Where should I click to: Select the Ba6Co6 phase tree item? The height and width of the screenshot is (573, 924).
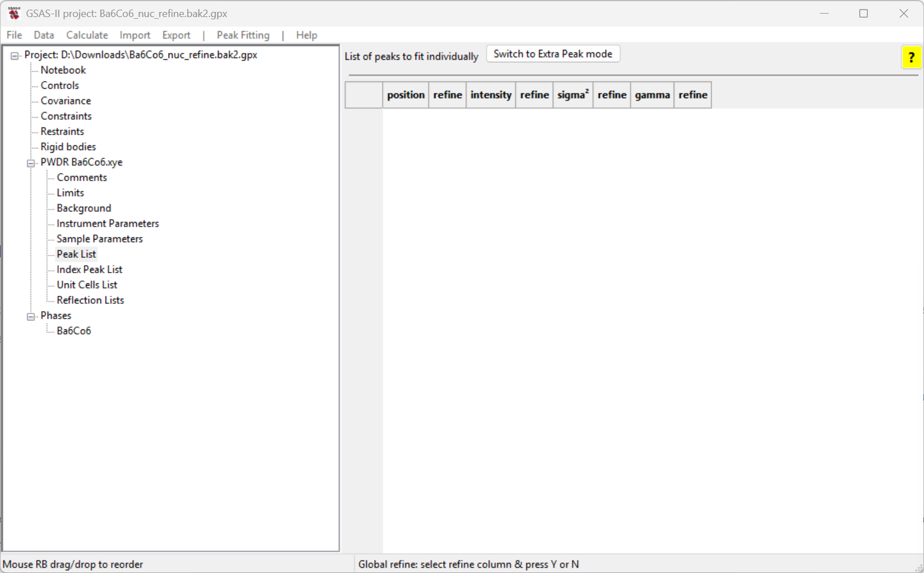(74, 331)
